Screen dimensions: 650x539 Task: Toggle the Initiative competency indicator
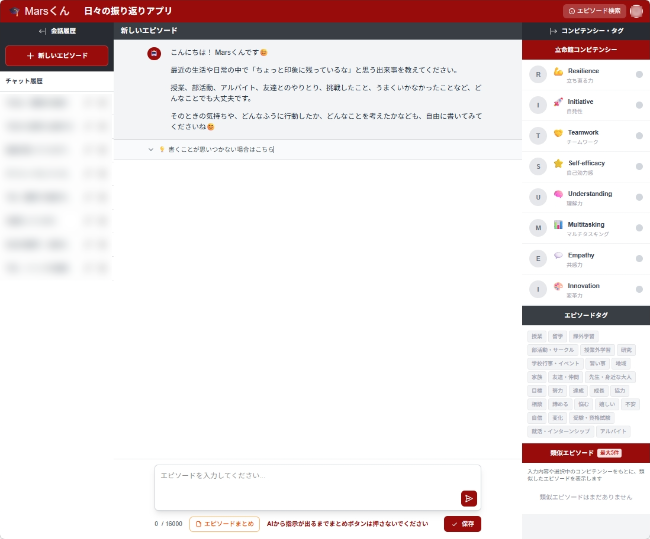click(x=639, y=105)
